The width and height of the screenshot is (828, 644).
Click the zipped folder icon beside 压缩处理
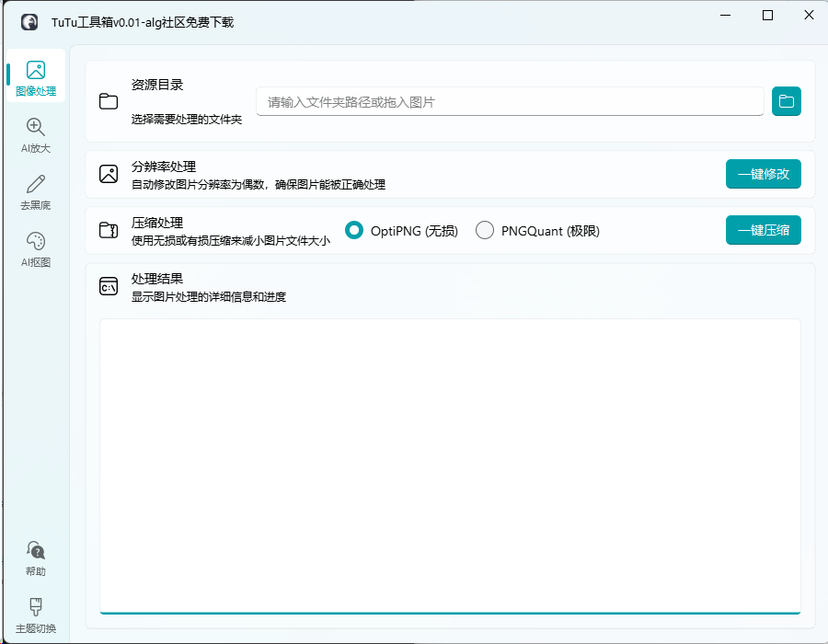[x=109, y=230]
